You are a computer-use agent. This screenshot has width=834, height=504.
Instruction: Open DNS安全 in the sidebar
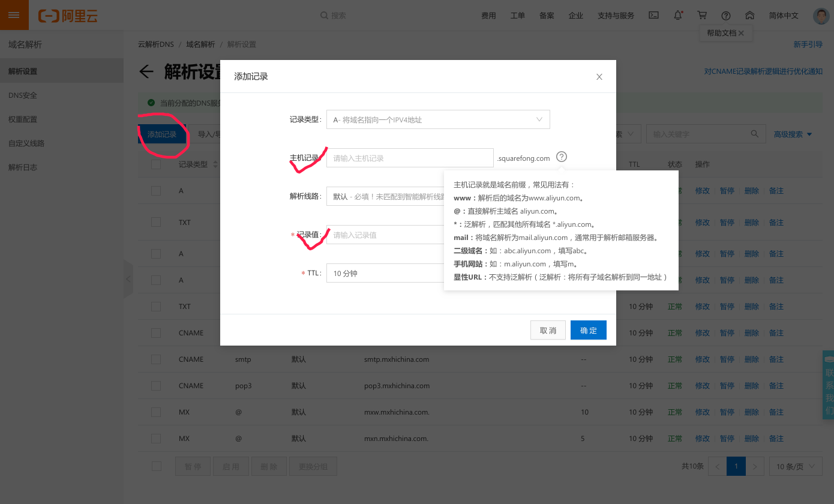[x=23, y=95]
